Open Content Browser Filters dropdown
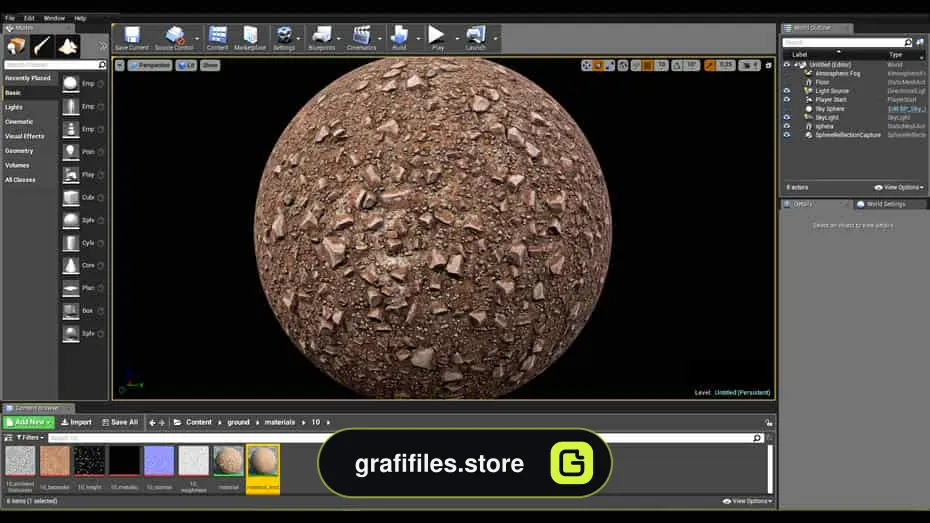This screenshot has height=523, width=930. point(30,438)
